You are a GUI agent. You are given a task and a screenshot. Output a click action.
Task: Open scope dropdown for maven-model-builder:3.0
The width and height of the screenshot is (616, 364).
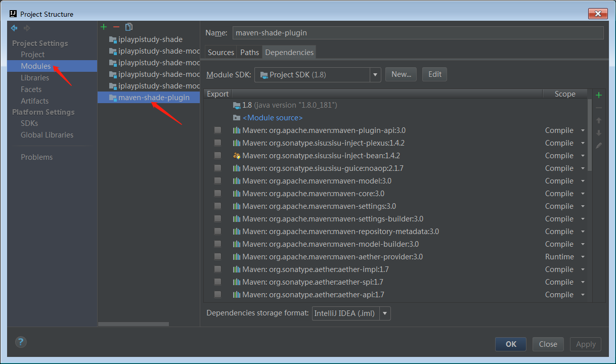pyautogui.click(x=583, y=244)
